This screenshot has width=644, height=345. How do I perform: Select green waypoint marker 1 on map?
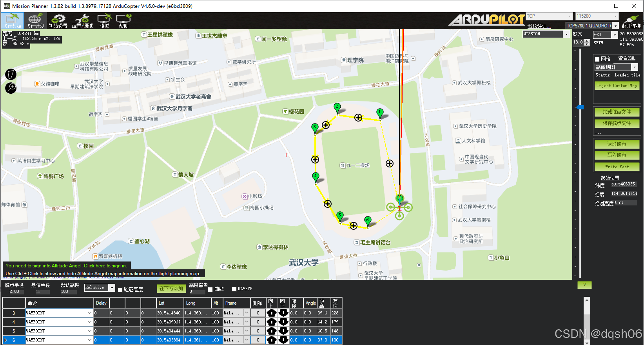(x=379, y=113)
